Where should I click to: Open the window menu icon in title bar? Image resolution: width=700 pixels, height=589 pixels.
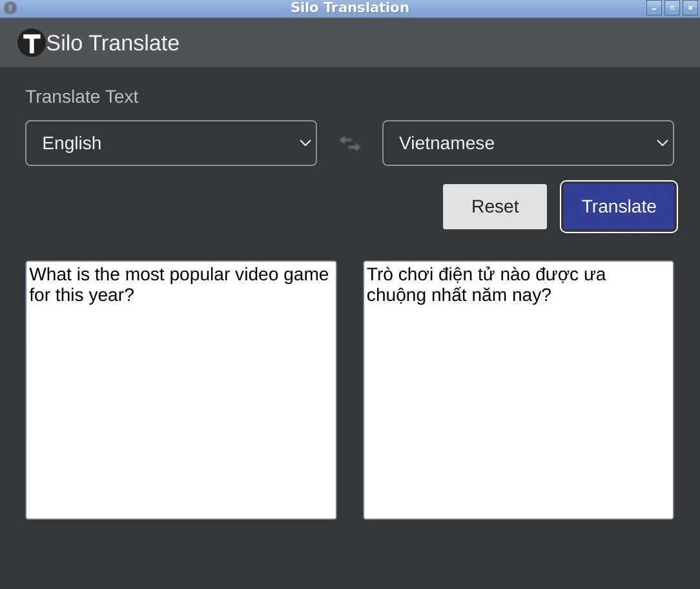(10, 8)
